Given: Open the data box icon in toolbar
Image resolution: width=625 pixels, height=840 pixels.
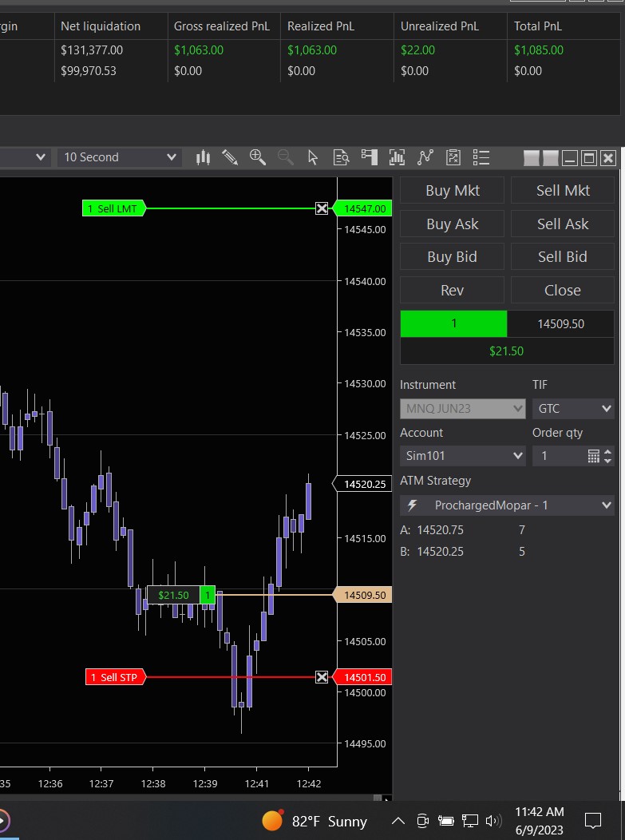Looking at the screenshot, I should pos(341,157).
